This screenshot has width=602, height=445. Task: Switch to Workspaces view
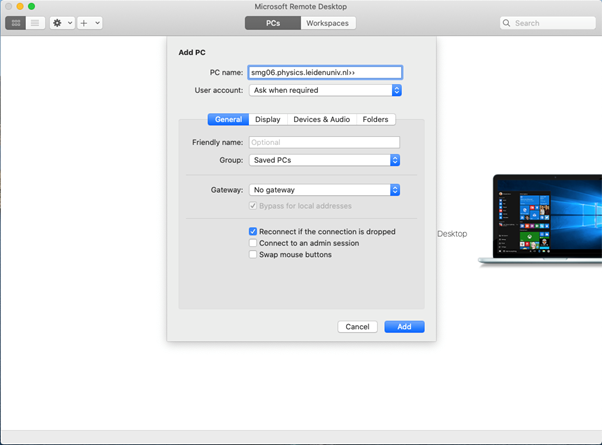tap(328, 22)
